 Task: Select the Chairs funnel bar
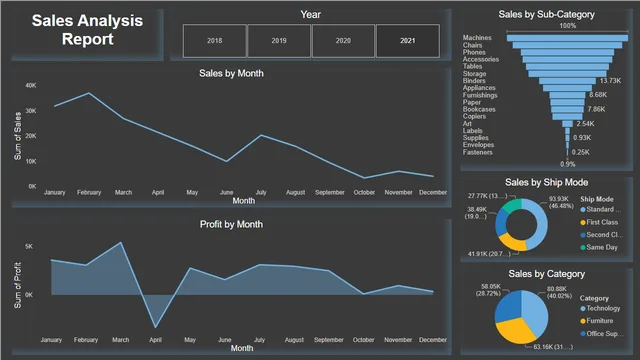567,45
